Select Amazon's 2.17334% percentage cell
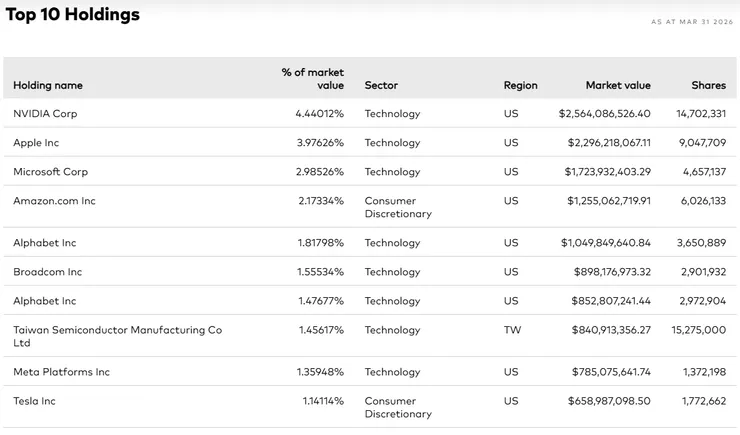Screen dimensions: 740x435 point(321,201)
